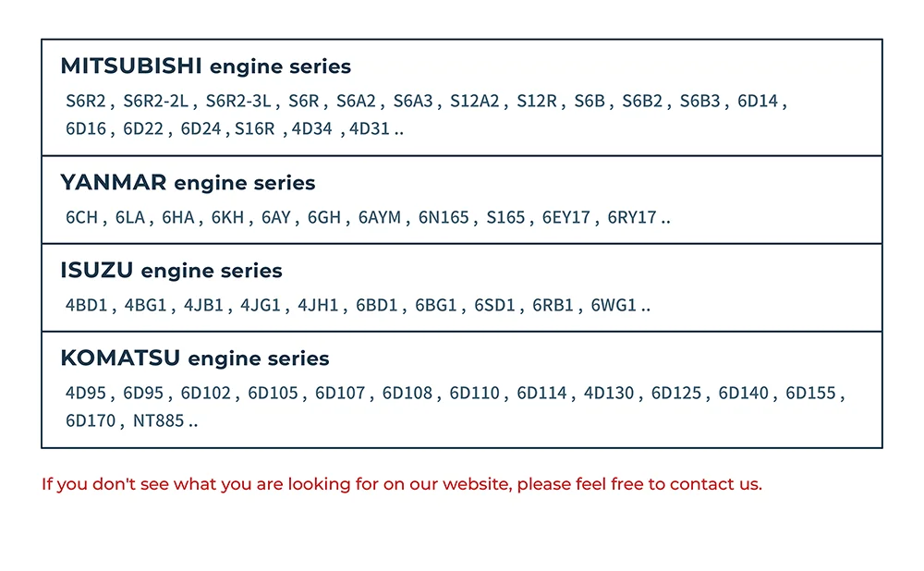
Task: Select the S6R2-3L Mitsubishi engine model
Action: pyautogui.click(x=238, y=102)
